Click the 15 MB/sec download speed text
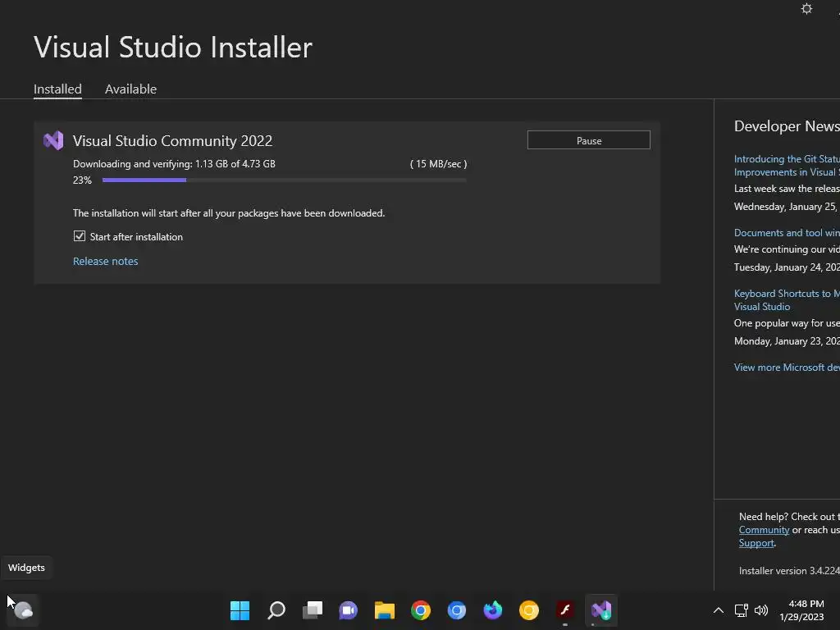 click(439, 164)
